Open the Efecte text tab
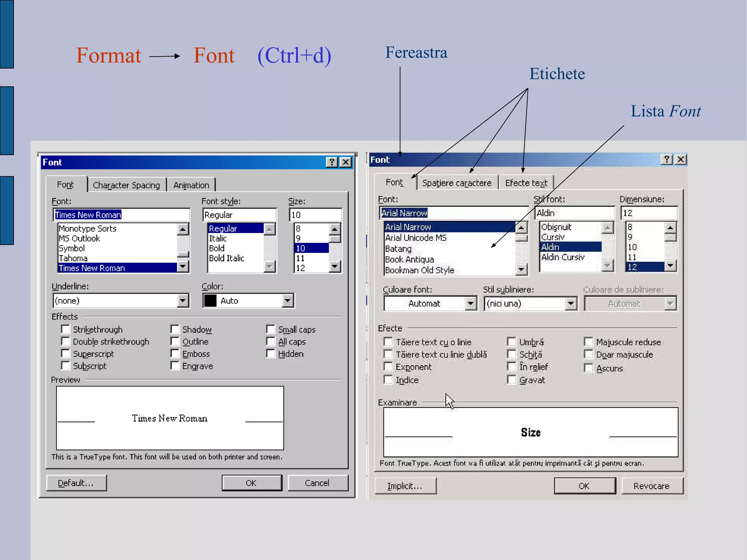The height and width of the screenshot is (560, 747). pos(526,183)
